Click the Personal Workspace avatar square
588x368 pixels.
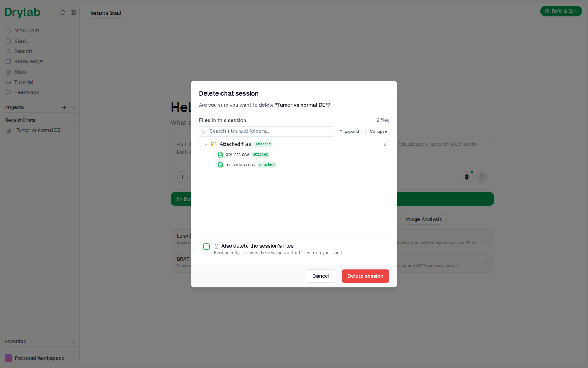coord(8,358)
